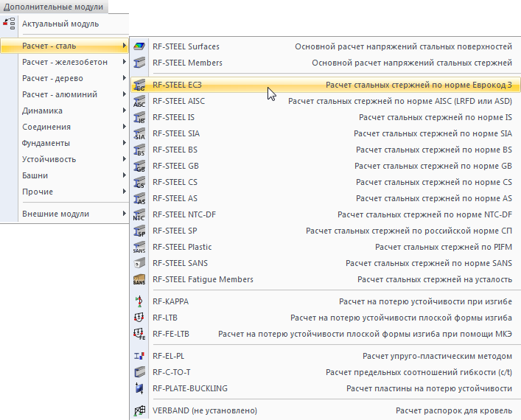This screenshot has height=420, width=521.
Task: Click the Актуальный модуль icon
Action: point(10,24)
